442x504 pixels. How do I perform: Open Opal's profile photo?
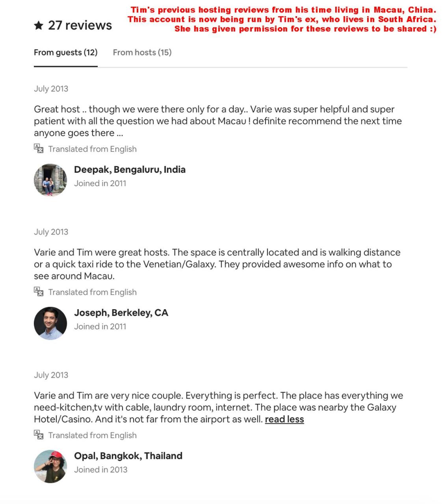point(50,466)
